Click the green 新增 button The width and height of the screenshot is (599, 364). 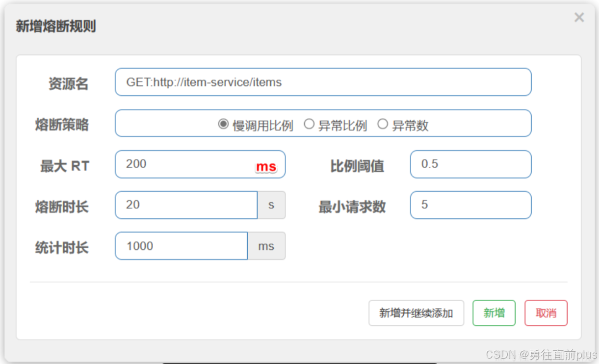point(494,313)
